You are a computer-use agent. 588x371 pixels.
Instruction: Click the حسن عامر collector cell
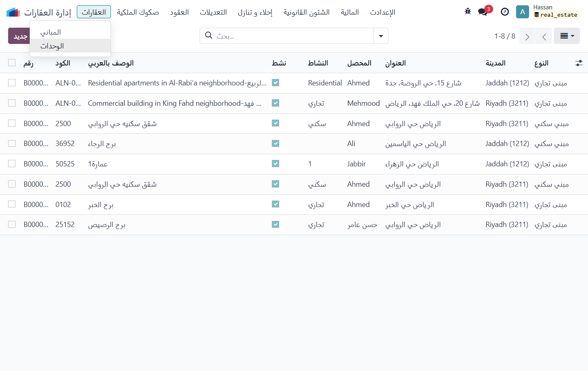pos(362,225)
